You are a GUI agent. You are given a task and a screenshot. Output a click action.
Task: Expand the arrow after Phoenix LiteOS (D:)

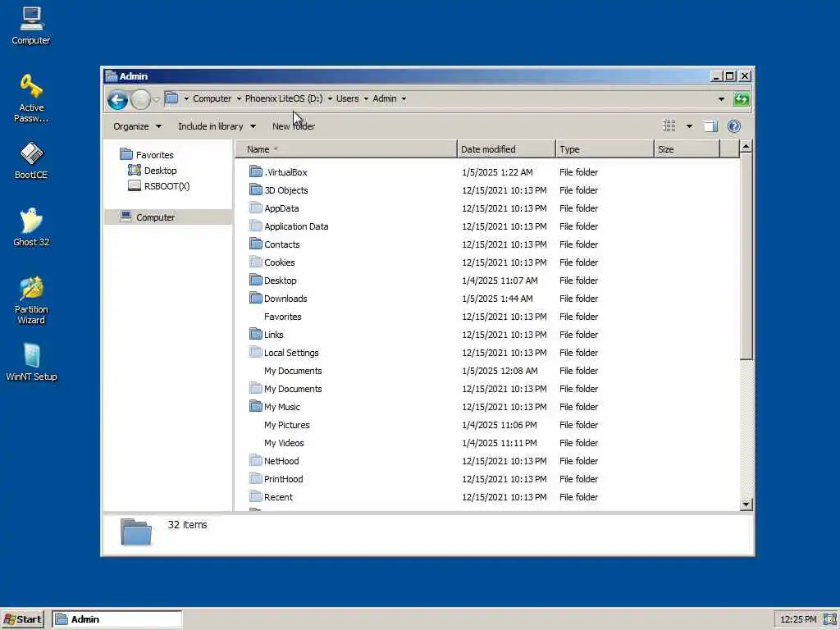click(x=330, y=98)
